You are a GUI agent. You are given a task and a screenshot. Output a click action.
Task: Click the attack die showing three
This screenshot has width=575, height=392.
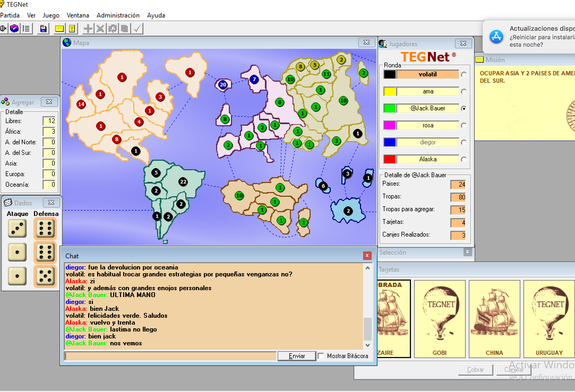point(17,228)
